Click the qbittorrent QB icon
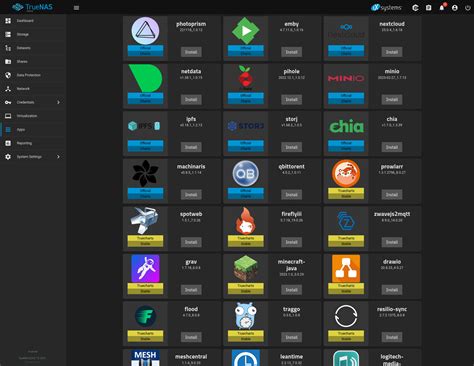The width and height of the screenshot is (474, 366). point(246,173)
